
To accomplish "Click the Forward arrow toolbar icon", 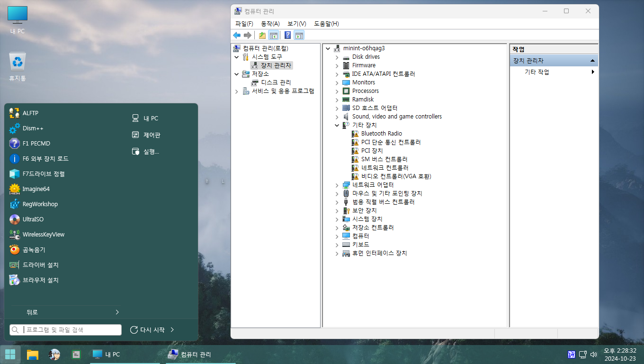I will 247,35.
